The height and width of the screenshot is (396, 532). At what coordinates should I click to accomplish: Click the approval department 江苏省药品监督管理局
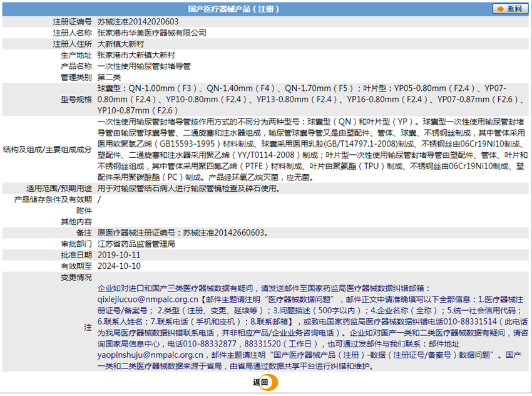[136, 244]
